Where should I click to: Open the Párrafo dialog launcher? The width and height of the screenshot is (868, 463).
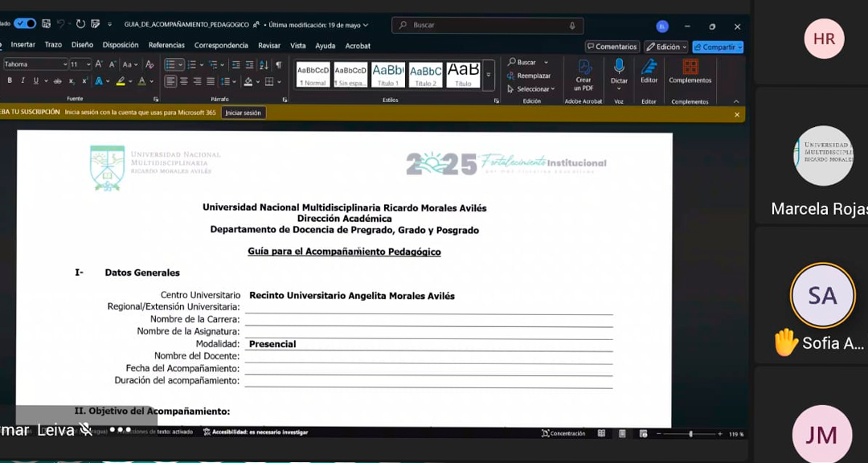[x=285, y=100]
